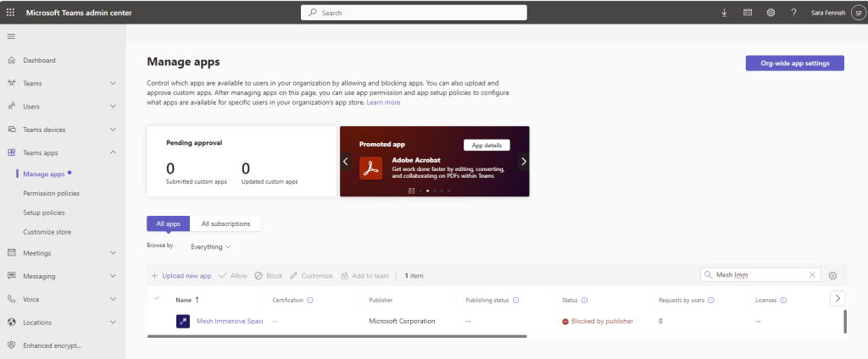Collapse the navigation hamburger menu

tap(11, 36)
